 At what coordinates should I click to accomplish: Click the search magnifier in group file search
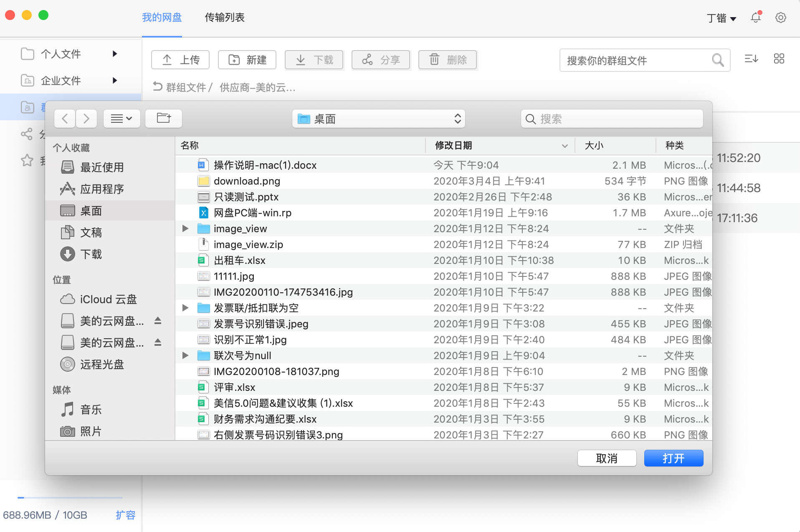click(x=718, y=60)
